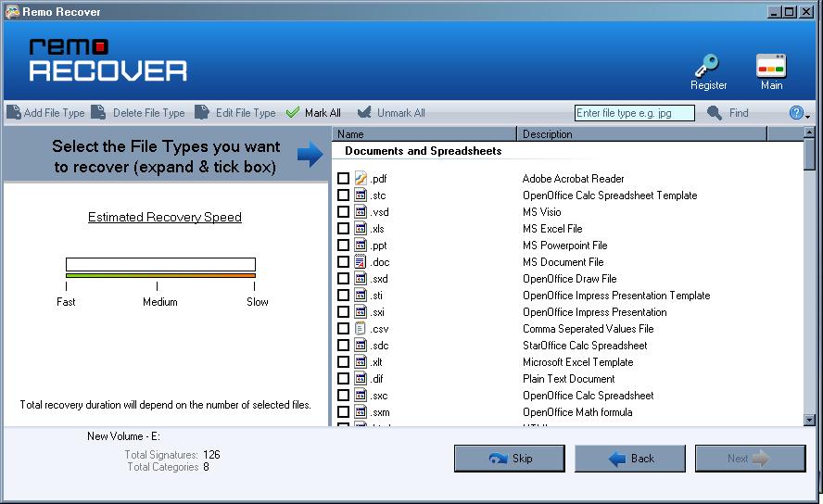Screen dimensions: 823x504
Task: Click the .vsd file type icon
Action: [x=361, y=212]
